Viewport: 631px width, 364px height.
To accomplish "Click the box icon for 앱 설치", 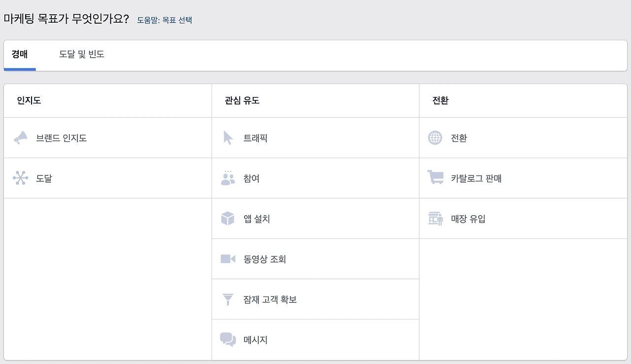I will (228, 219).
